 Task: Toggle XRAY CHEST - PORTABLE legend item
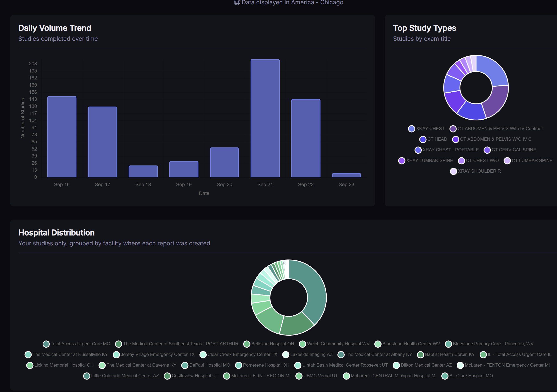coord(447,150)
